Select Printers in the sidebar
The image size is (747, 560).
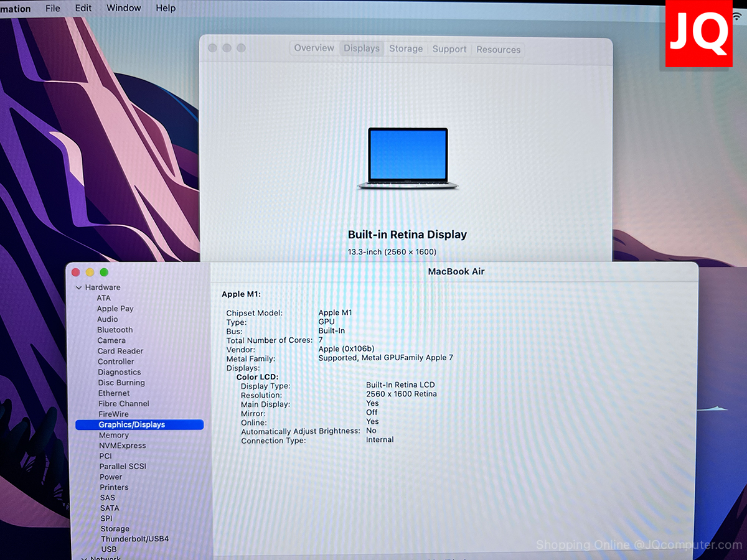point(114,487)
